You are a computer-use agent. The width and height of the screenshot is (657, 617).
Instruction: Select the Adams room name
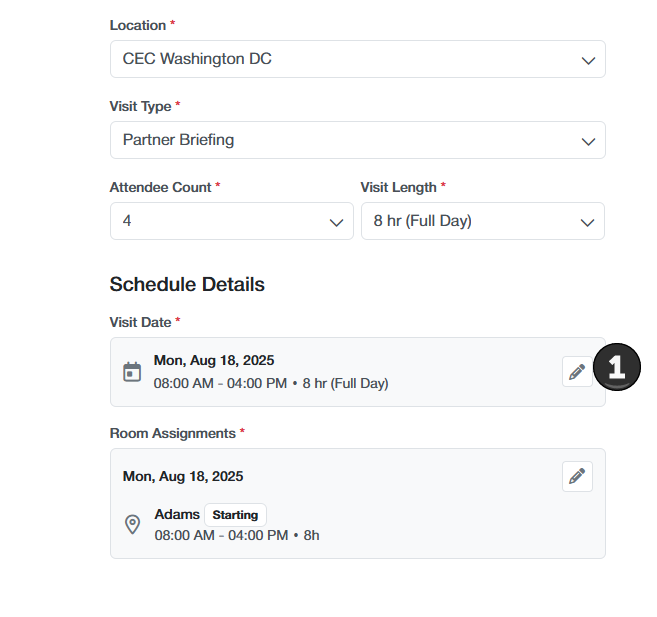(x=176, y=515)
